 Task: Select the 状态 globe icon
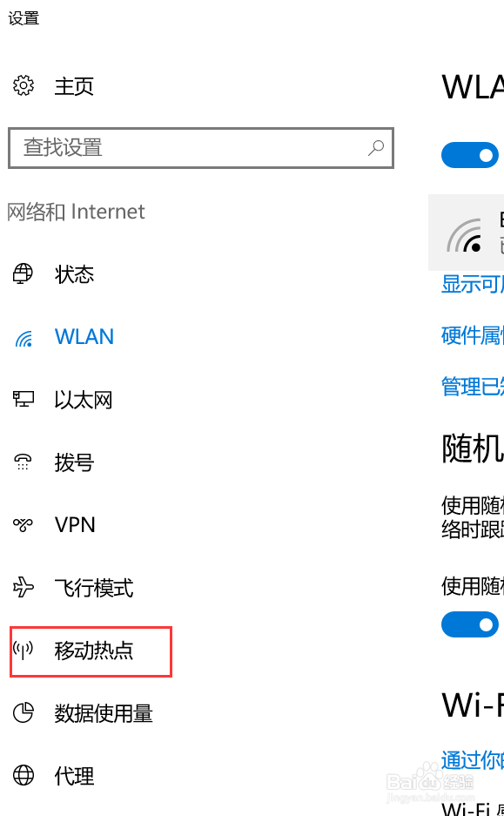(23, 273)
